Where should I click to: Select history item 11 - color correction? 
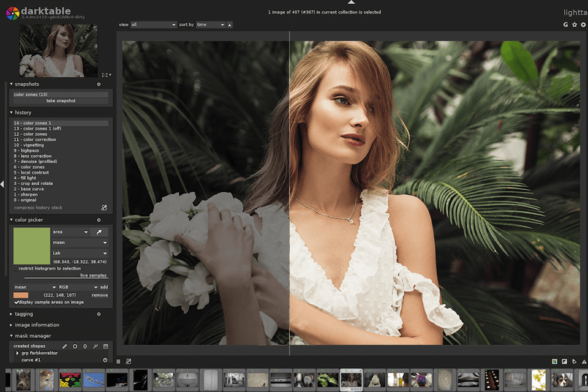(61, 140)
